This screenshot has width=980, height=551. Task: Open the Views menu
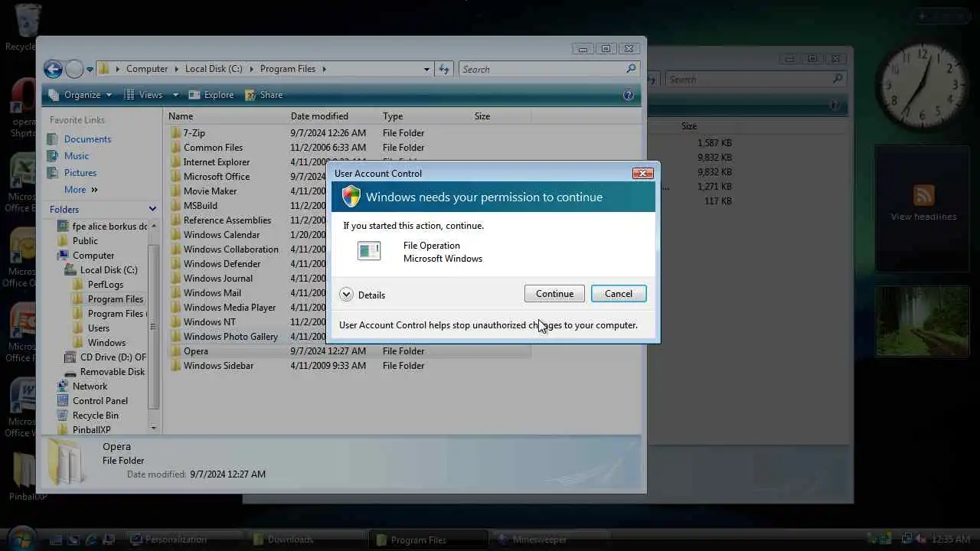tap(144, 95)
